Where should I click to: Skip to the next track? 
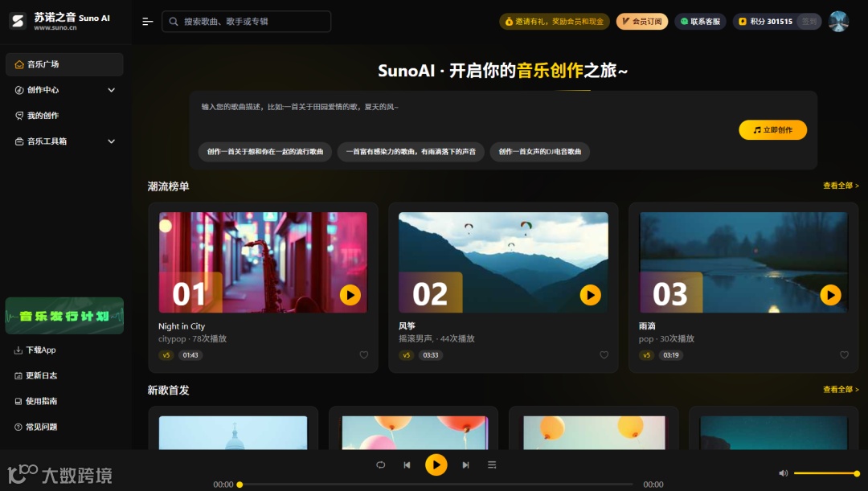465,465
